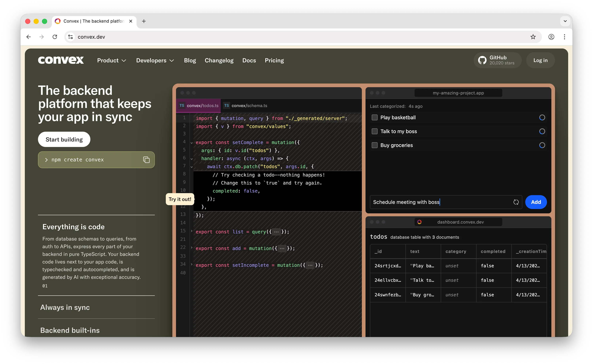Reload the page in browser toolbar
Screen dimensions: 593x364
(55, 37)
